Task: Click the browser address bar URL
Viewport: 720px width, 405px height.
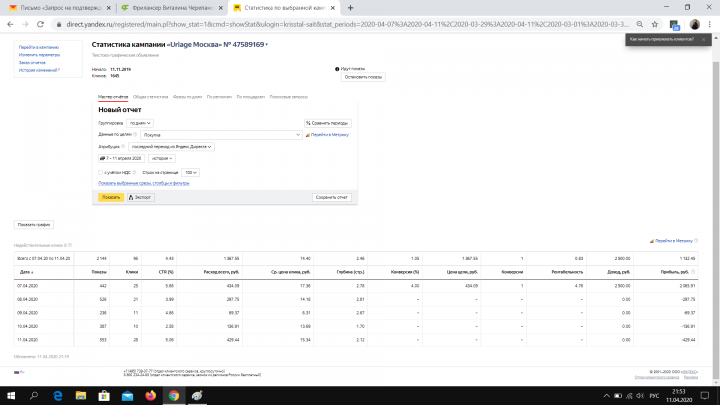Action: 348,24
